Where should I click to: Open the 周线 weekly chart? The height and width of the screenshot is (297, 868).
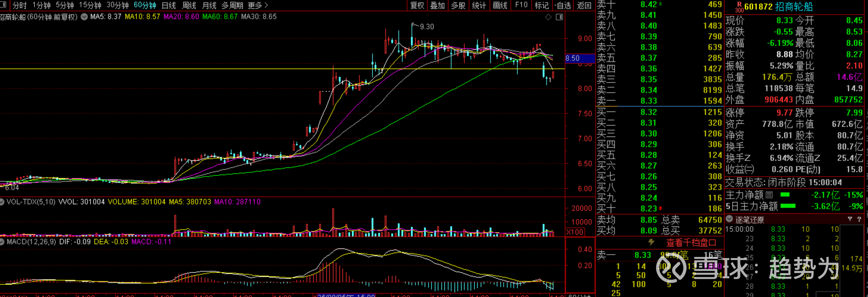[x=189, y=5]
